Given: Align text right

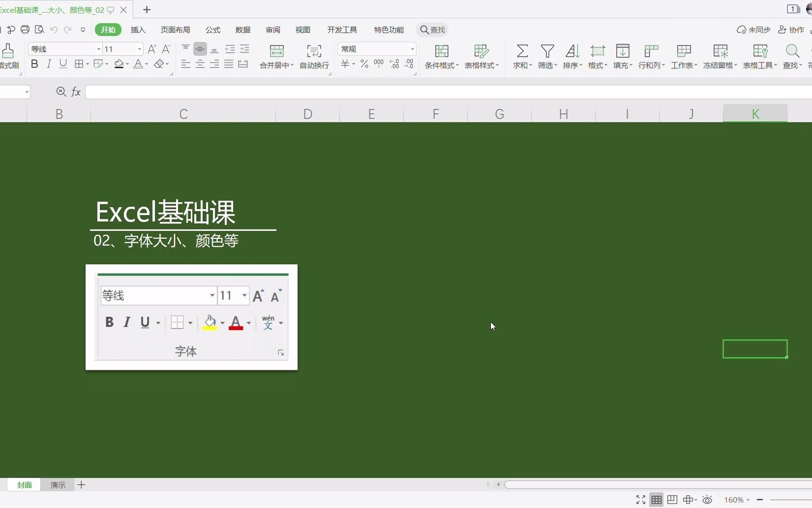Looking at the screenshot, I should tap(214, 64).
